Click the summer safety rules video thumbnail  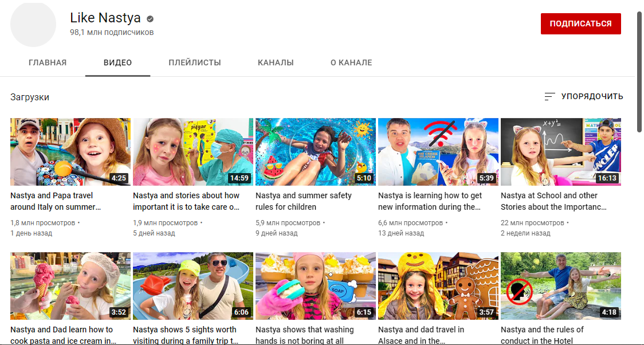pyautogui.click(x=315, y=151)
